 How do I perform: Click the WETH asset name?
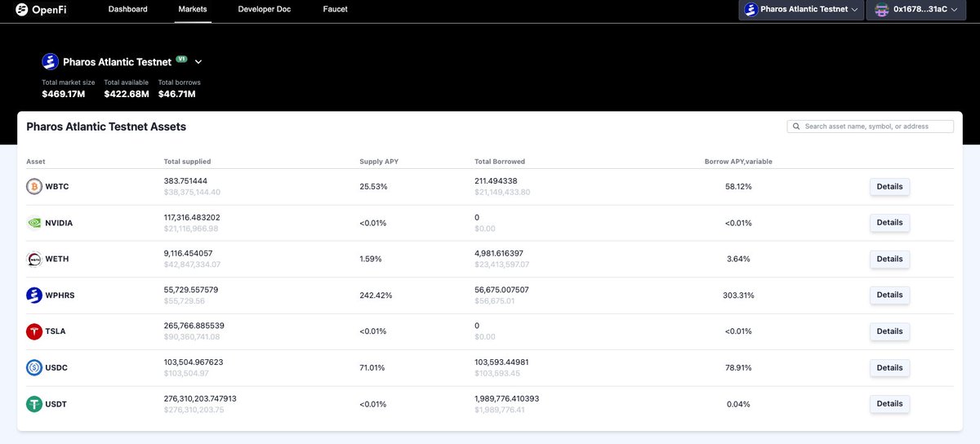57,259
